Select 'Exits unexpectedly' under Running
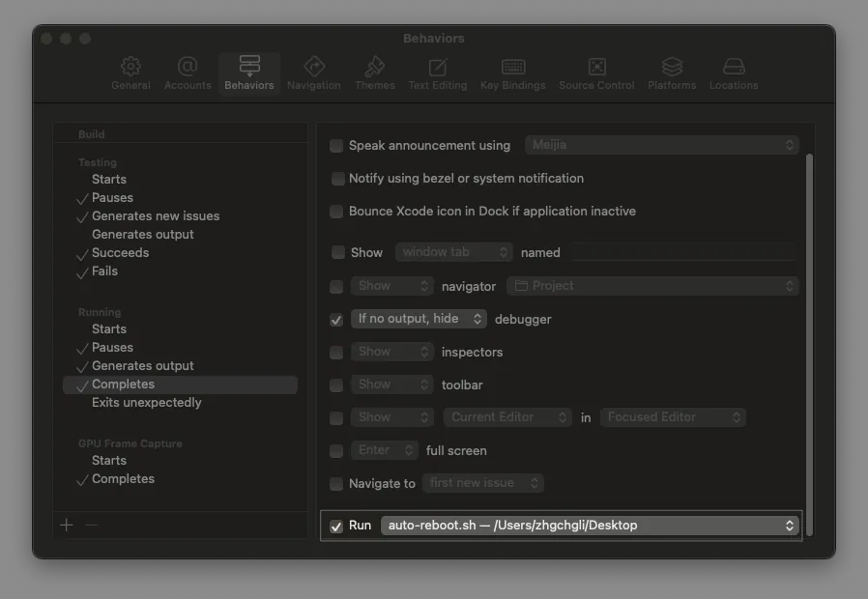Image resolution: width=868 pixels, height=599 pixels. pos(147,403)
